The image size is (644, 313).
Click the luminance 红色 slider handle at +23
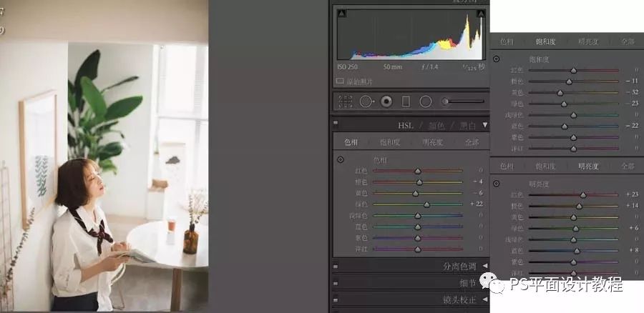click(x=582, y=195)
